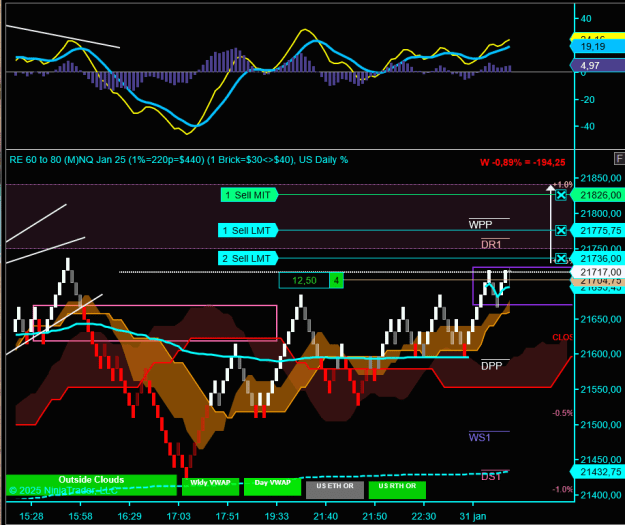Click the 4,97 histogram value marker
This screenshot has width=625, height=525.
(x=597, y=65)
